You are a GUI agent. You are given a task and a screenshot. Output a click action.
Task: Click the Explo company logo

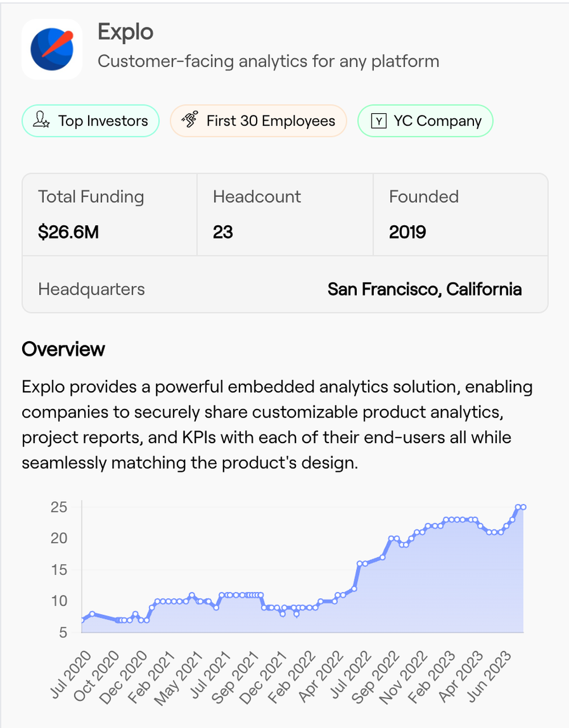coord(52,49)
